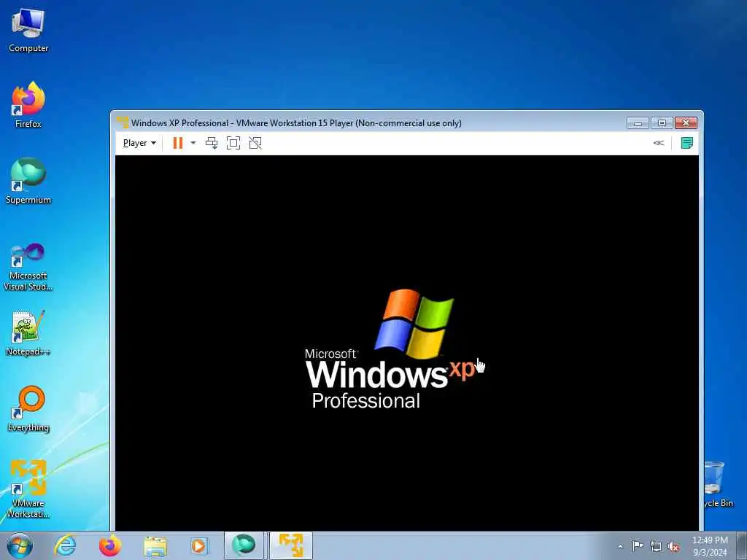747x560 pixels.
Task: Open Windows Media Player from taskbar
Action: (x=198, y=545)
